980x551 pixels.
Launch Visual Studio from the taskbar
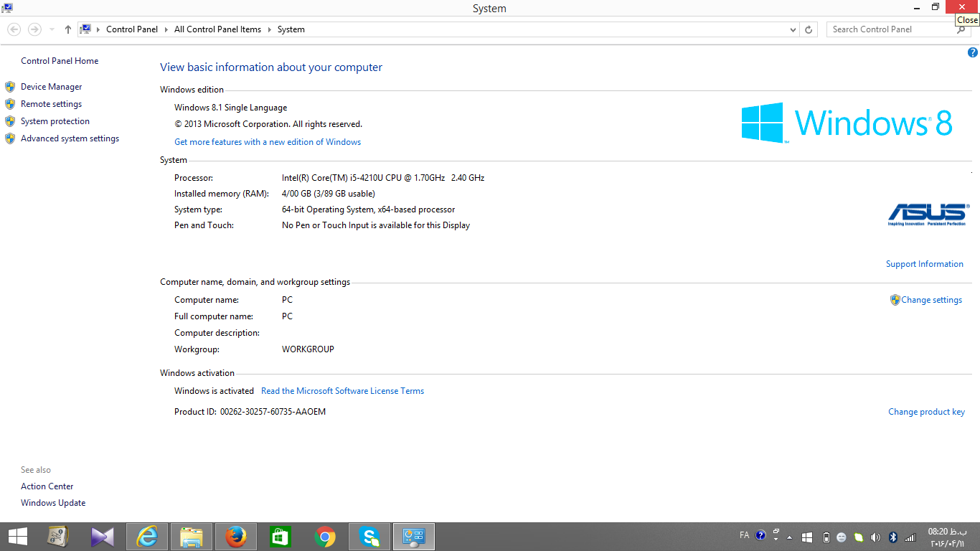pyautogui.click(x=103, y=537)
